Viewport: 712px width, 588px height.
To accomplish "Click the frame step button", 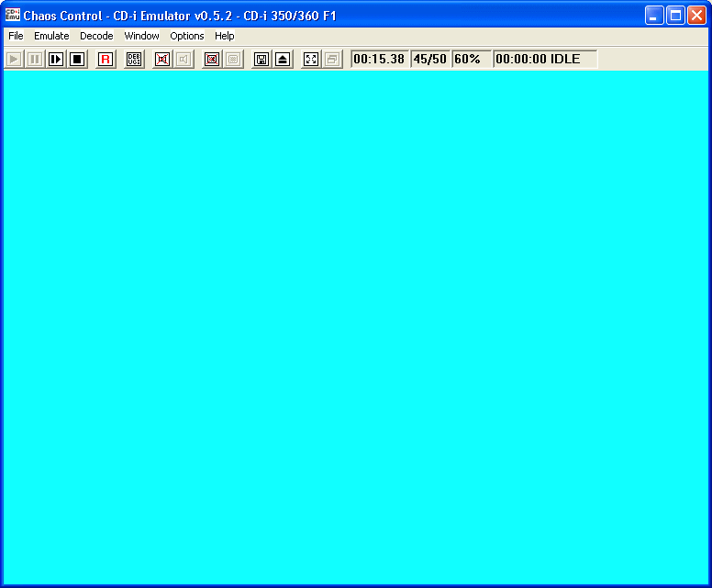I will 56,59.
